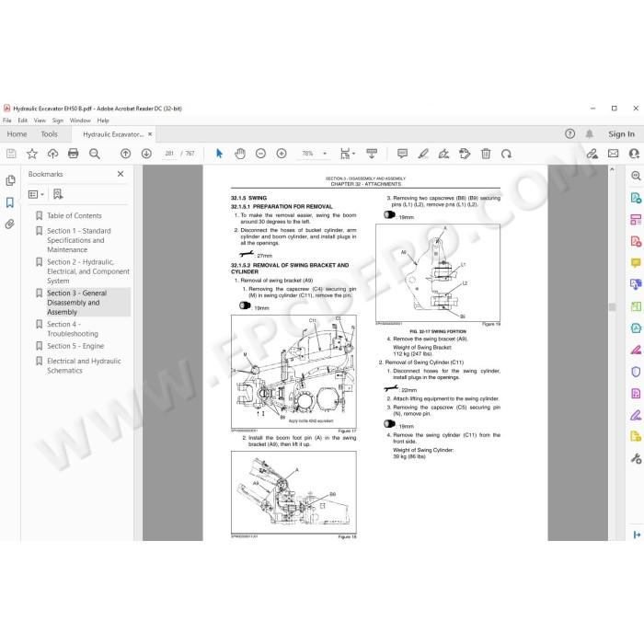The image size is (644, 644).
Task: Close the Hydraulic Excavator document tab
Action: pyautogui.click(x=150, y=134)
